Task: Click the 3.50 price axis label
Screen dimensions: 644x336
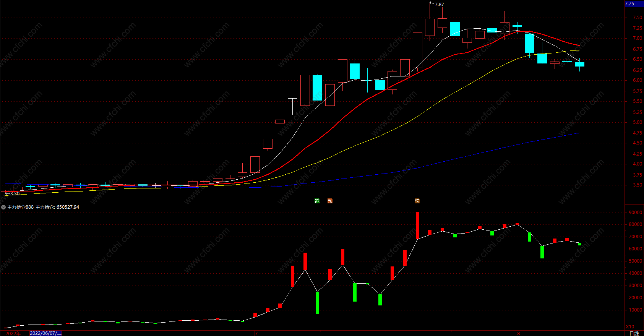Action: click(637, 185)
